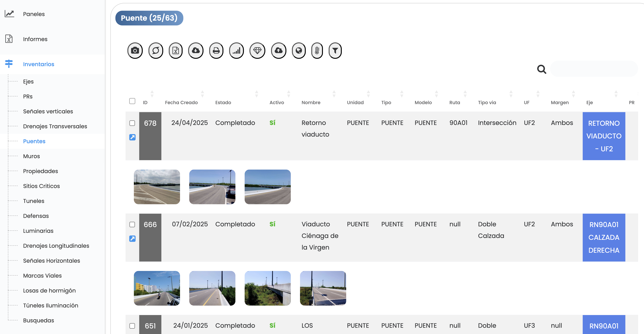The image size is (644, 334).
Task: Sort by Nombre column arrows
Action: 334,94
